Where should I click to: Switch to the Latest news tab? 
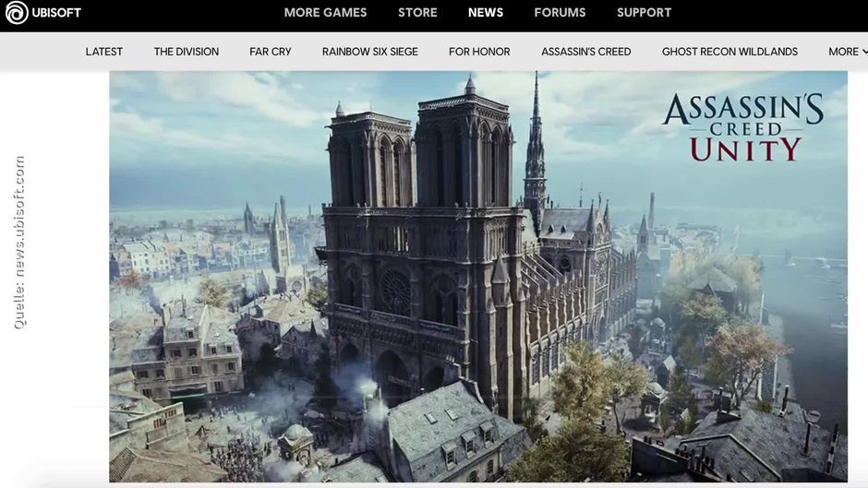click(x=104, y=52)
